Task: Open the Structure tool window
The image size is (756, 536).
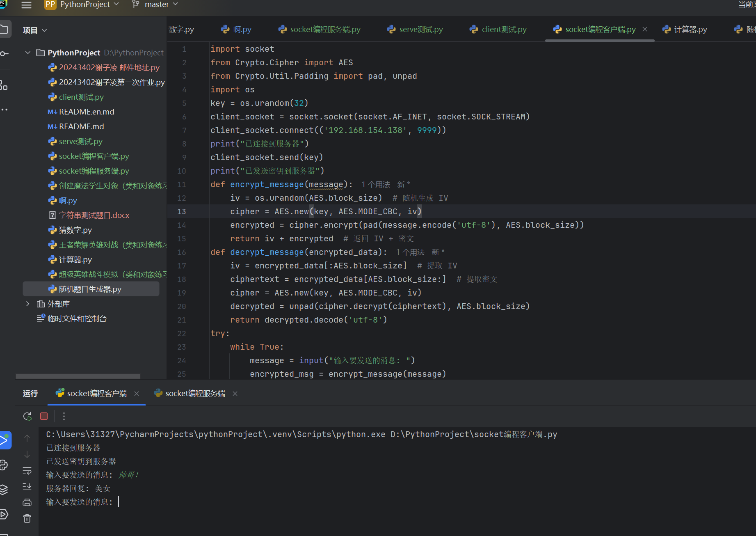Action: point(4,85)
